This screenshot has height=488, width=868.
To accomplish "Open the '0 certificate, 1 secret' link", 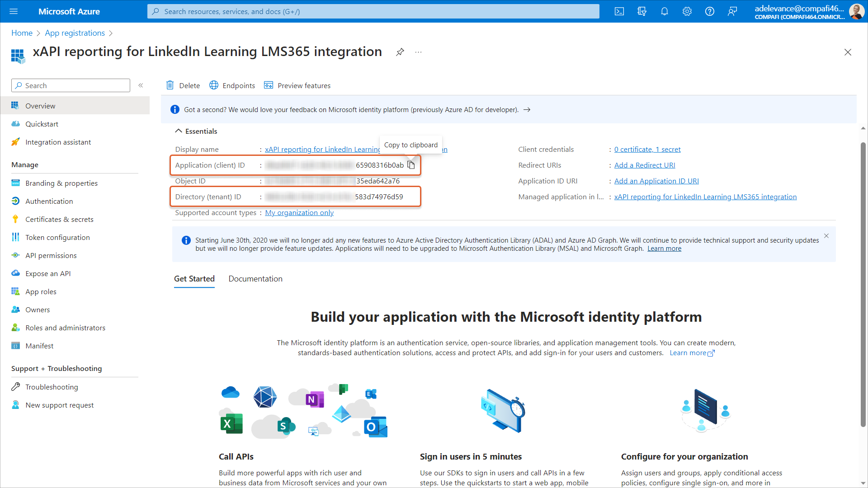I will [647, 149].
